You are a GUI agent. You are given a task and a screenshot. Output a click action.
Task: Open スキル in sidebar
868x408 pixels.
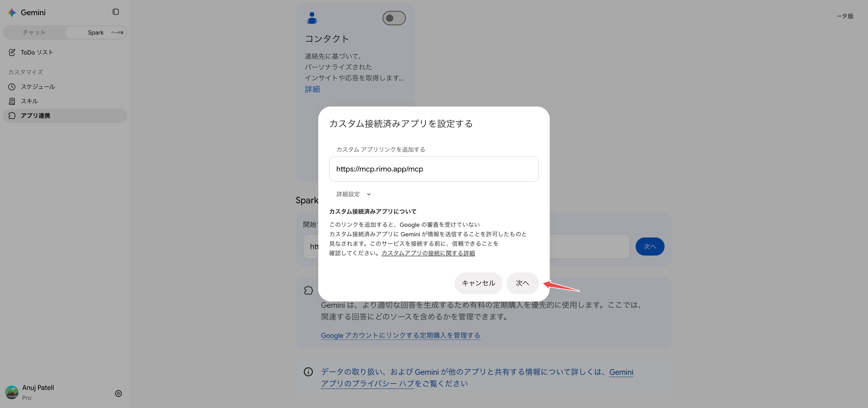pos(65,101)
